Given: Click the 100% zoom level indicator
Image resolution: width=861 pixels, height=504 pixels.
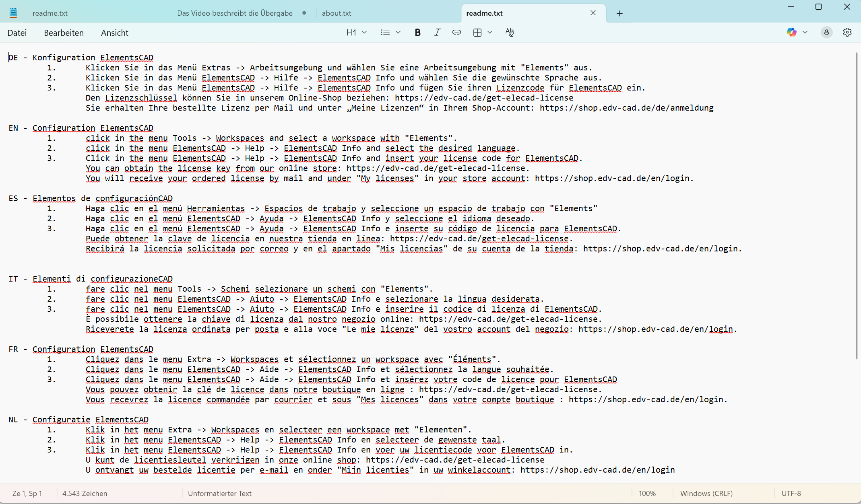Looking at the screenshot, I should 647,494.
